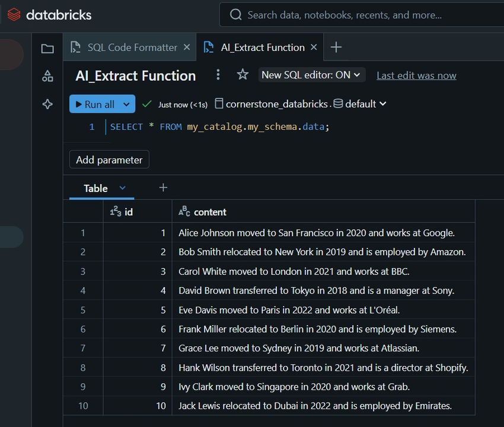Open the Last edit was now link
This screenshot has height=427, width=504.
416,75
